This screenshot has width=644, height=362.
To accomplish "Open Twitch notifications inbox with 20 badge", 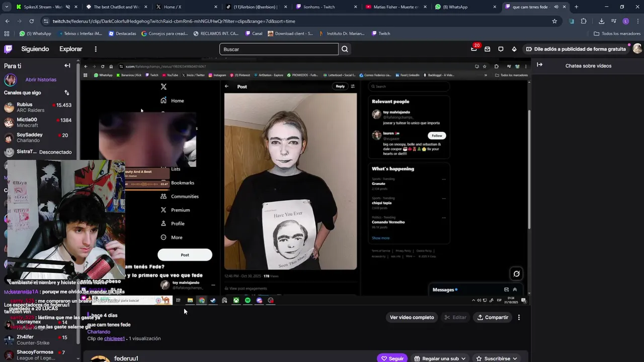I will [x=474, y=49].
